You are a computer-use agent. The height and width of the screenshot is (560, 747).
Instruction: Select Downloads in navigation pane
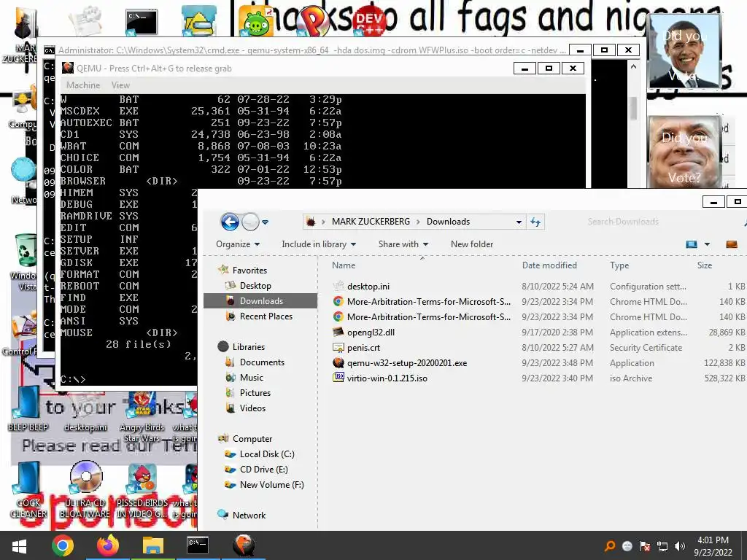[x=260, y=301]
